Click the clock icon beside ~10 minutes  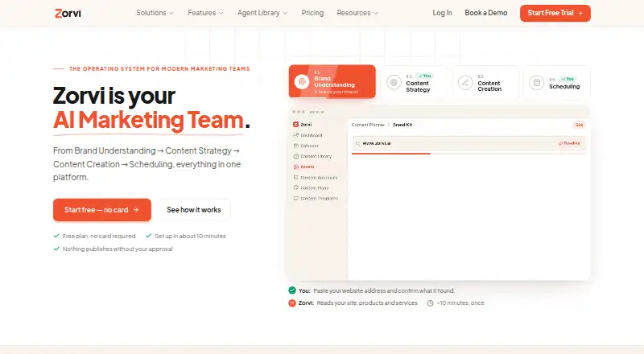click(x=430, y=303)
